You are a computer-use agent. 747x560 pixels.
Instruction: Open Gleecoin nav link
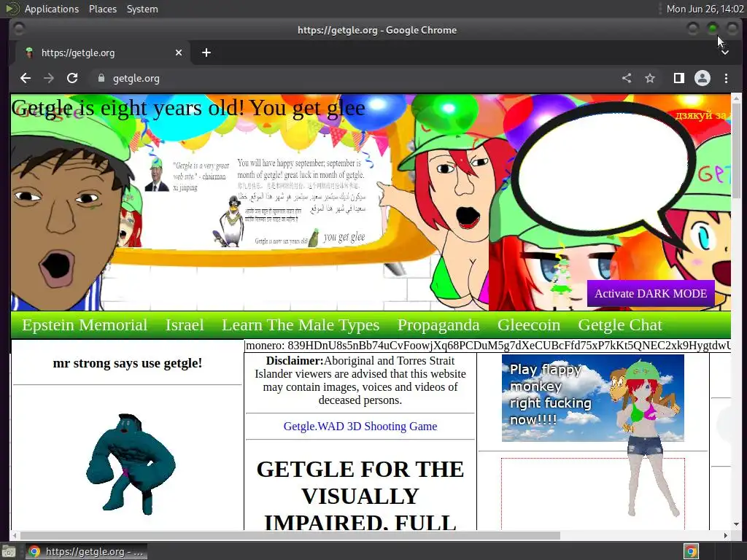pyautogui.click(x=529, y=324)
